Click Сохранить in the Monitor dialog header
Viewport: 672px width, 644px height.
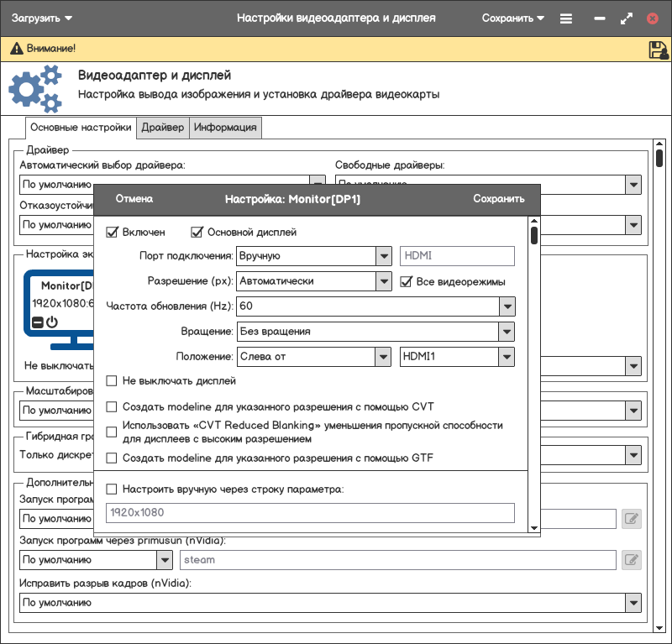pos(498,199)
